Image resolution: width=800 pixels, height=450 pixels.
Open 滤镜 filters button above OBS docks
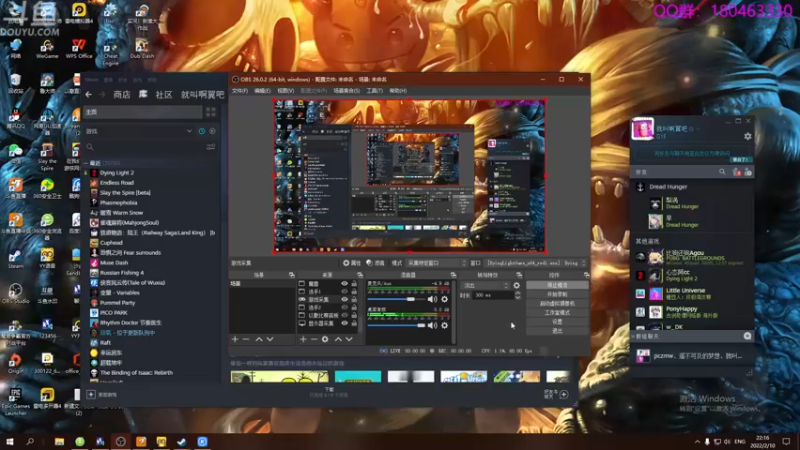coord(375,263)
